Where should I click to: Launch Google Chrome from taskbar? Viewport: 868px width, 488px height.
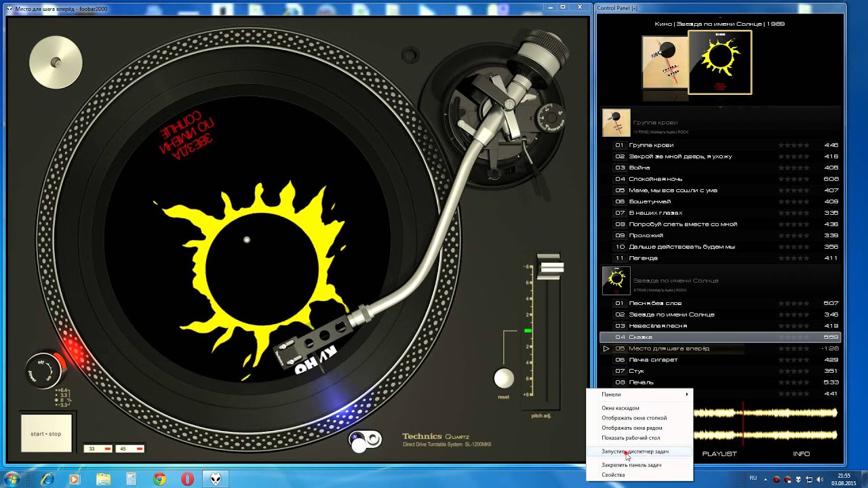(159, 479)
